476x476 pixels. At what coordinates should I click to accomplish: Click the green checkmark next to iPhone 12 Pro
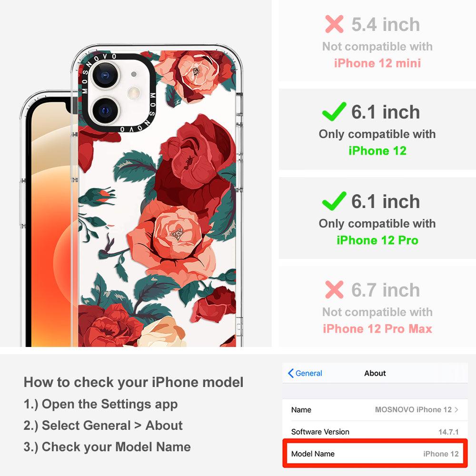(x=334, y=201)
